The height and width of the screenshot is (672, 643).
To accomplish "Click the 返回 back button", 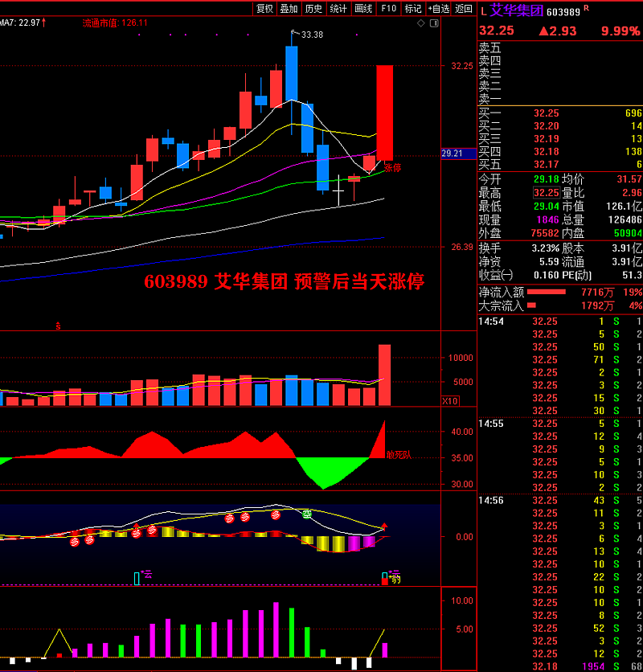I will [x=464, y=8].
